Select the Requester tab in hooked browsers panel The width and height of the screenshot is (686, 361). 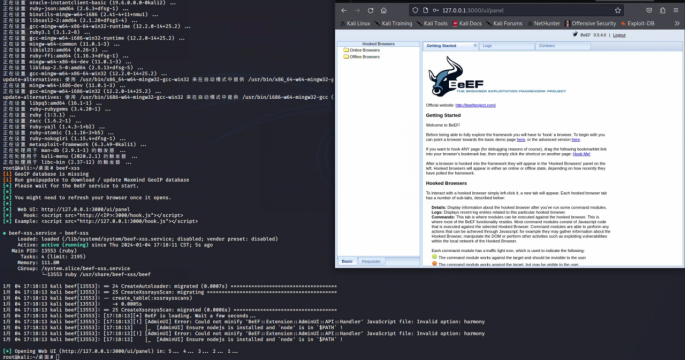click(x=371, y=261)
